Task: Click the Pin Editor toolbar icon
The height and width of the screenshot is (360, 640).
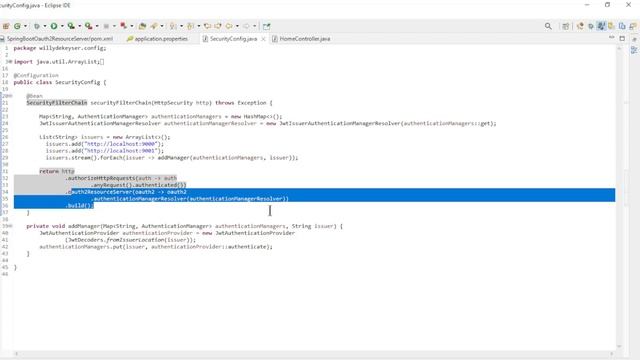Action: [x=267, y=26]
